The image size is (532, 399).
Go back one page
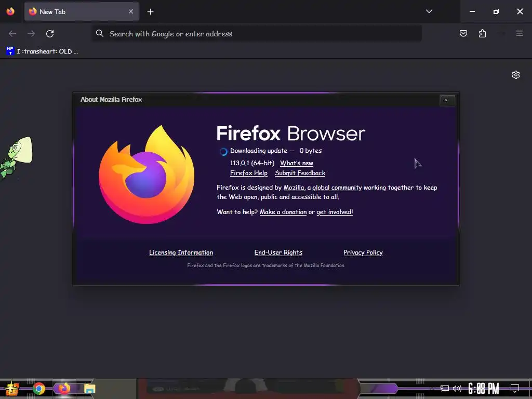tap(12, 34)
